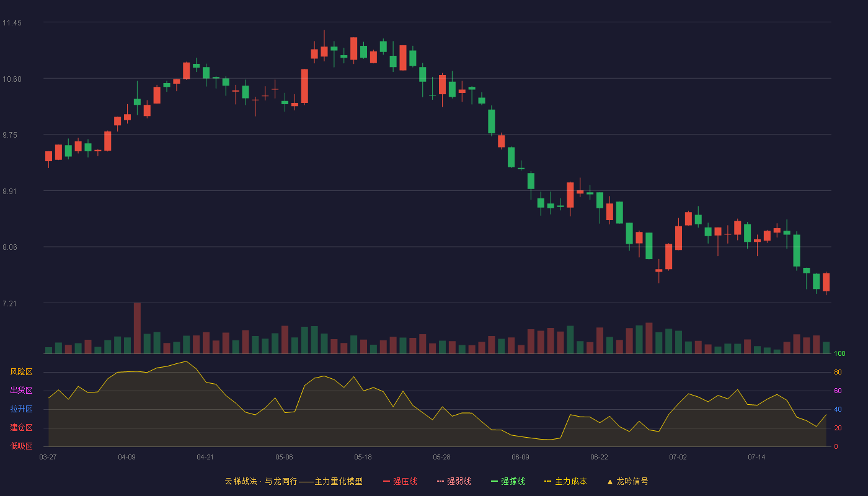The width and height of the screenshot is (868, 496).
Task: Select the 04-21 date label
Action: (205, 457)
